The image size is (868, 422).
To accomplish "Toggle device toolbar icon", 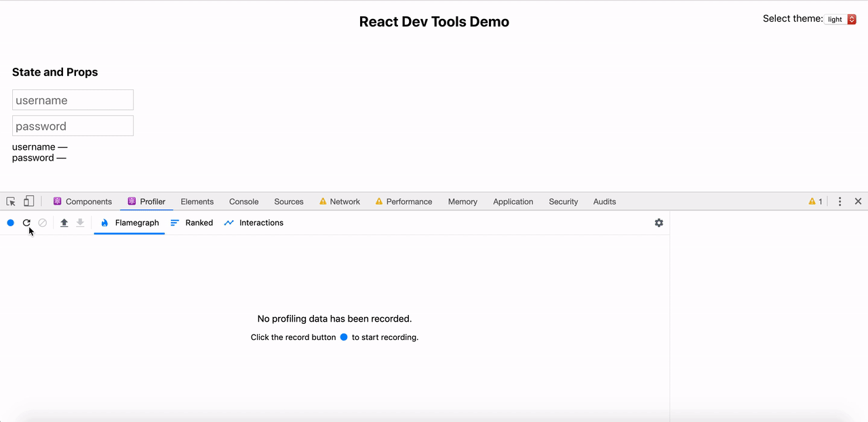I will coord(28,201).
